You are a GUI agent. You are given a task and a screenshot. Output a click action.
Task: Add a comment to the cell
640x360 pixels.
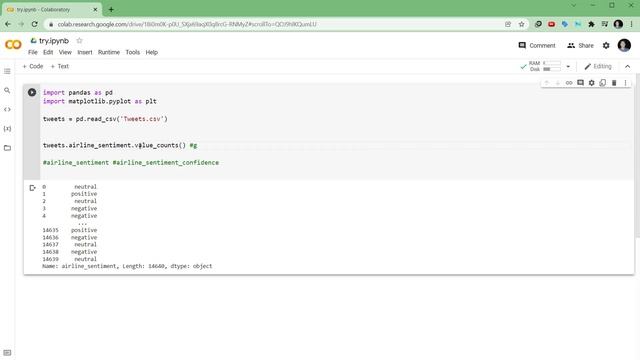click(580, 83)
